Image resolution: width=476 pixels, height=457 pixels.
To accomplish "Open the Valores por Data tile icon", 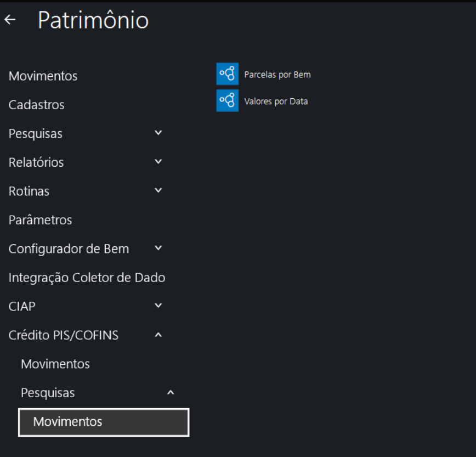I will (x=227, y=100).
